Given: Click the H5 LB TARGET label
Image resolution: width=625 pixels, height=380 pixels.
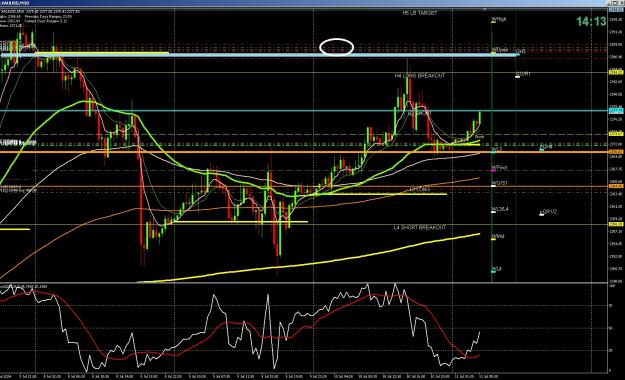Looking at the screenshot, I should point(420,13).
